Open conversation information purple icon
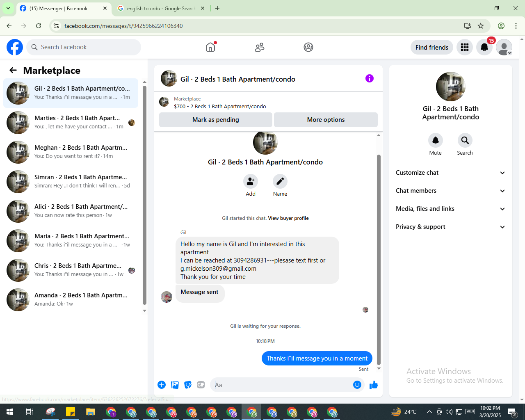Viewport: 525px width, 420px height. [370, 78]
